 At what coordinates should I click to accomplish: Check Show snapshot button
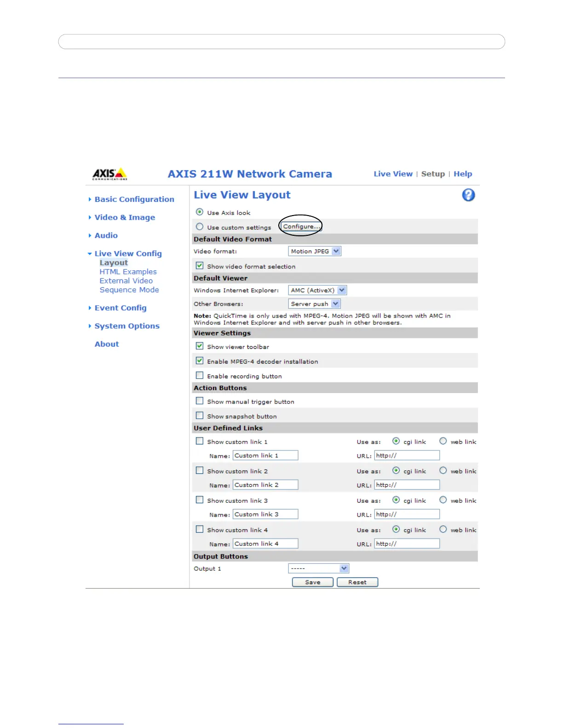click(x=200, y=415)
